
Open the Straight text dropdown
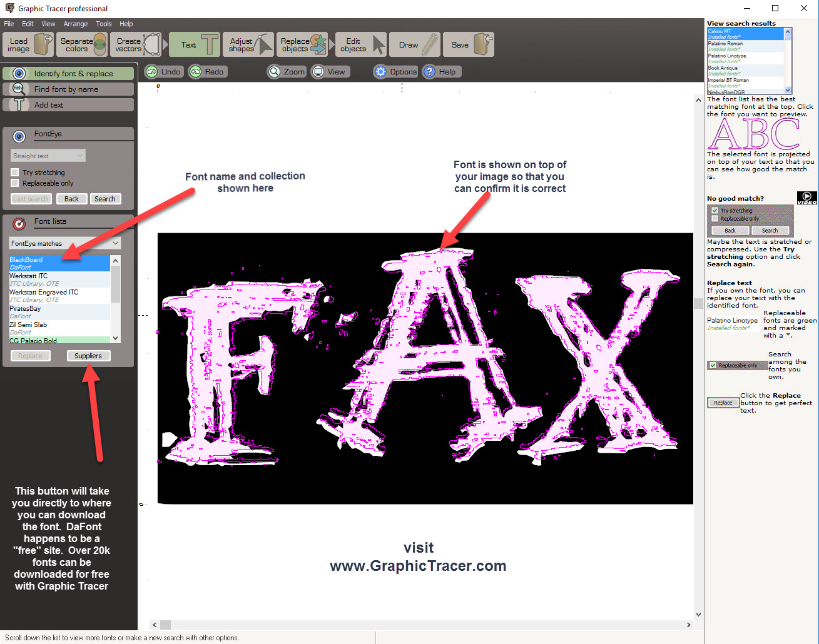48,156
